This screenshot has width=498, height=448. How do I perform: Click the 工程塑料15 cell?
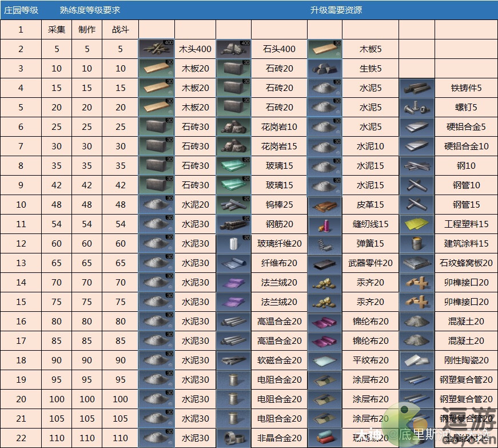click(466, 224)
